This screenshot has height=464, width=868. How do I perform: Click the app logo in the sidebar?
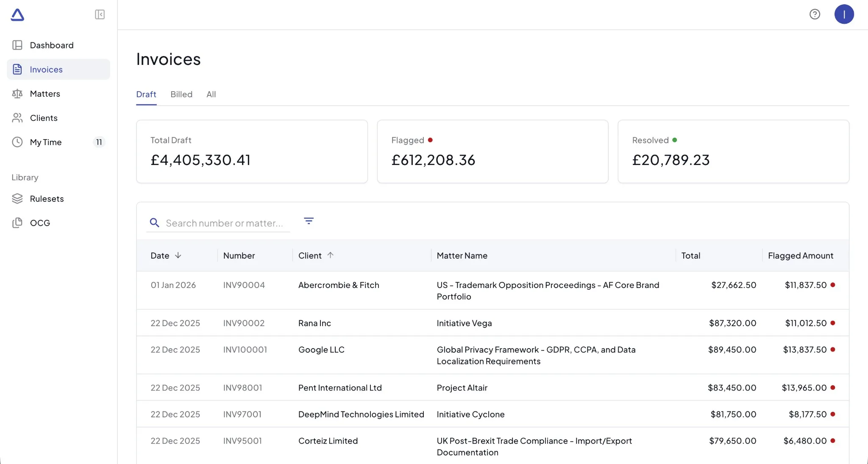point(17,15)
